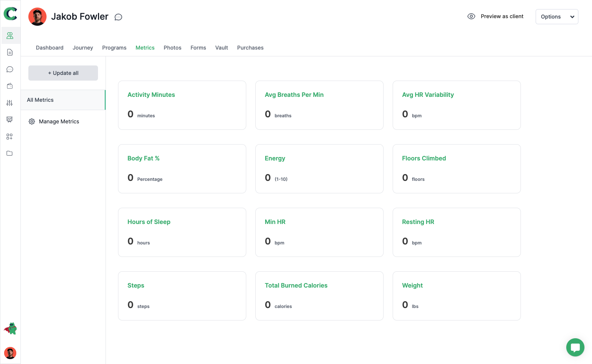Open the wallet payments sidebar icon
The image size is (592, 364).
click(x=10, y=86)
